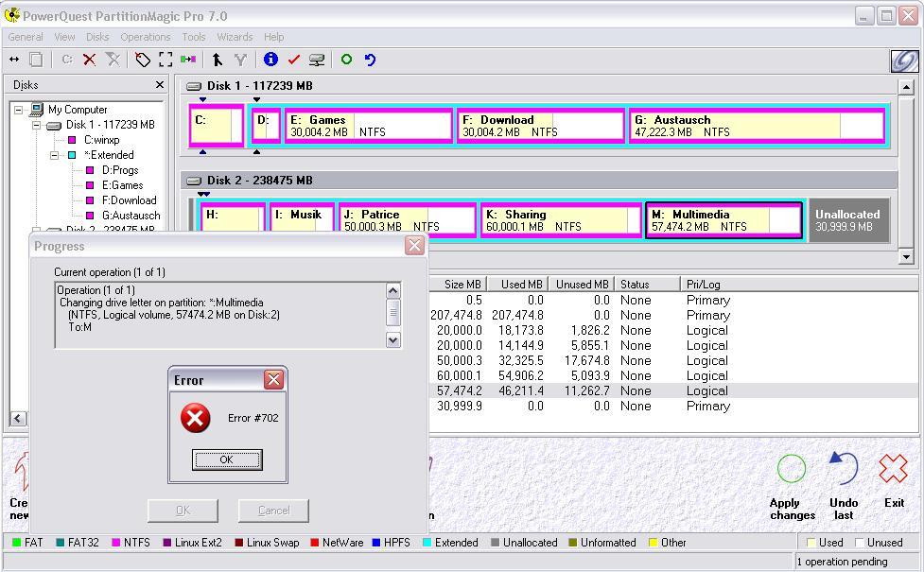Open the Operations menu
924x572 pixels.
point(146,37)
